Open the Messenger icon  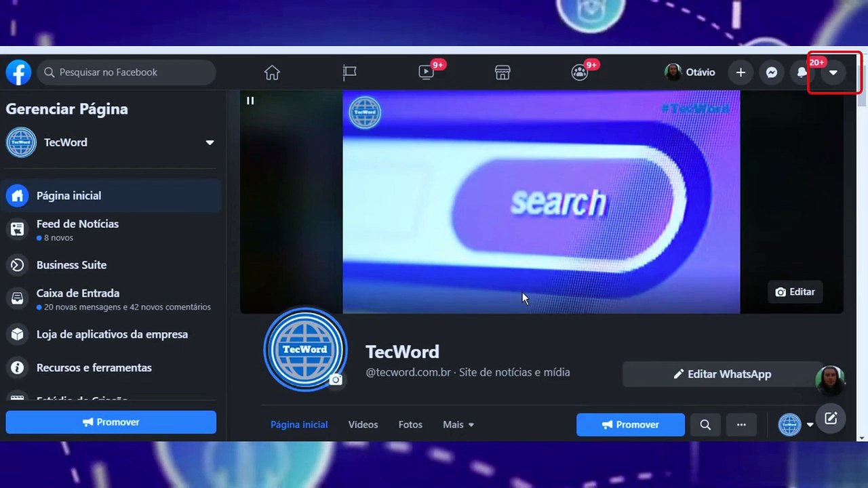(x=772, y=73)
